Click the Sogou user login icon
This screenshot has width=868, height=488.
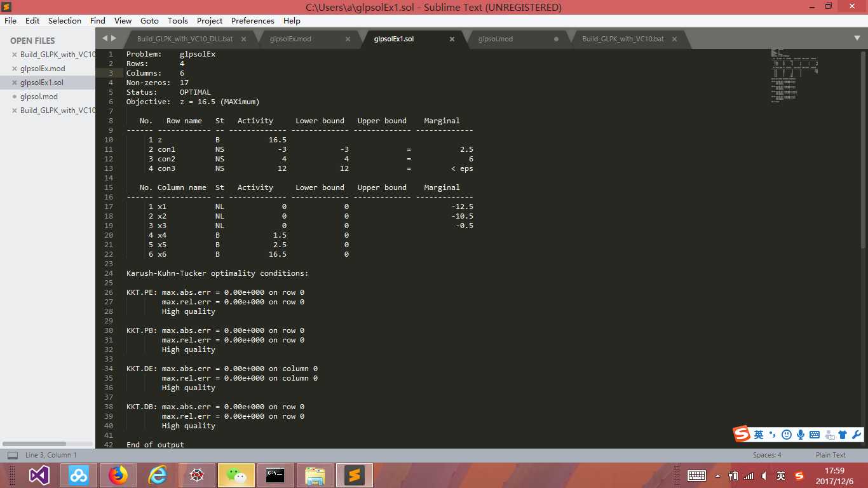[x=829, y=435]
